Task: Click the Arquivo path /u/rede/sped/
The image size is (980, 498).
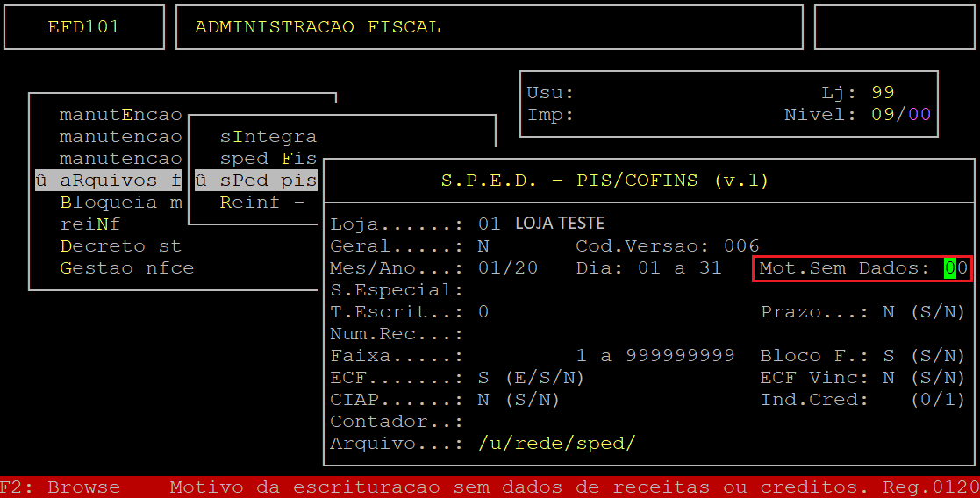Action: point(556,444)
